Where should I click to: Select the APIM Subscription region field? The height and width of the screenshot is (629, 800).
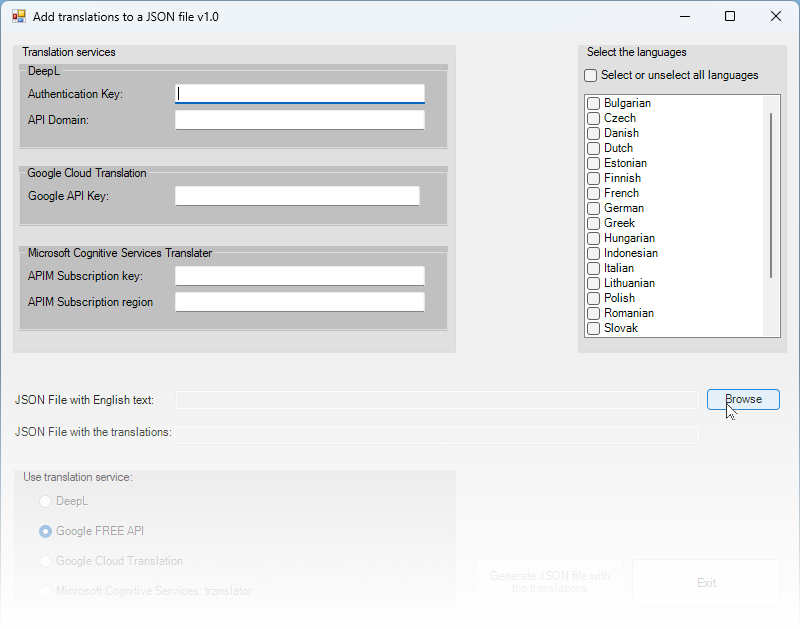(x=299, y=302)
